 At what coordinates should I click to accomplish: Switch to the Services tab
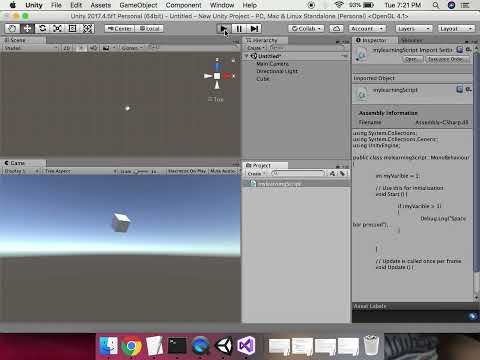point(412,40)
